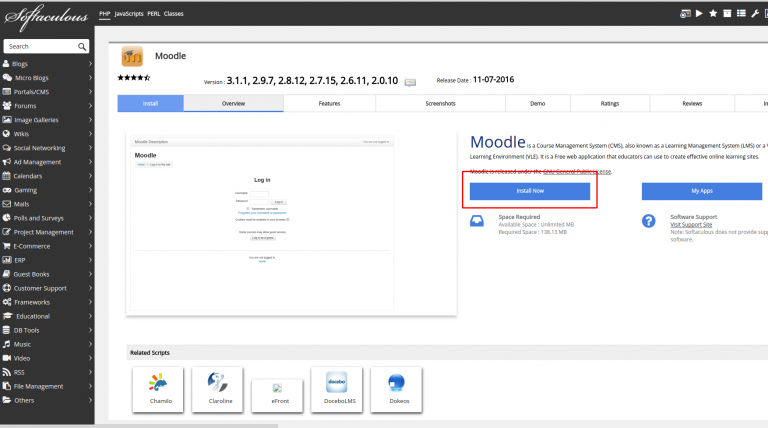
Task: Click the star rating for Moodle
Action: click(x=134, y=77)
